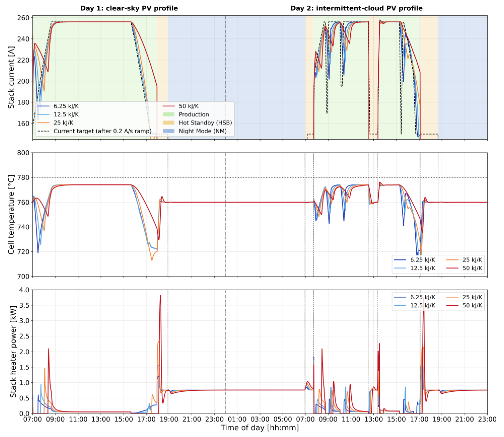The image size is (504, 437).
Task: Click the "0.0" heater power tick label
Action: click(x=25, y=414)
